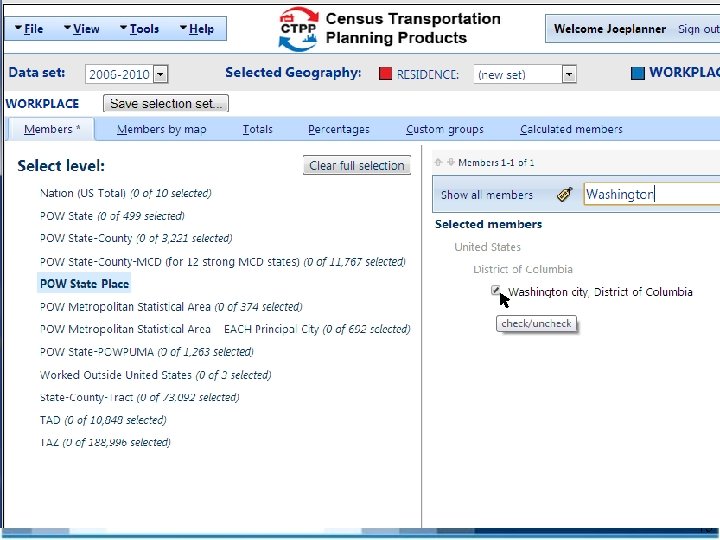The image size is (720, 540).
Task: Open the Data set 2006-2010 dropdown
Action: [161, 74]
